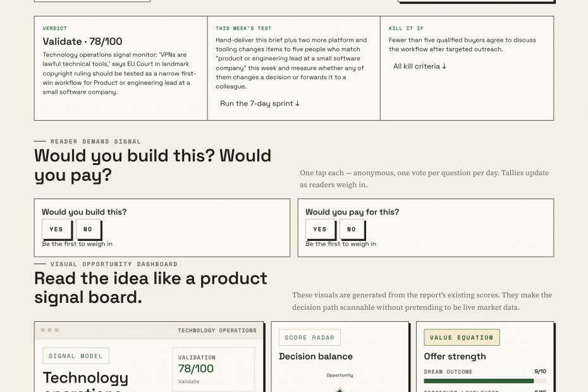
Task: Click the VALUE EQUATION badge
Action: coord(462,337)
